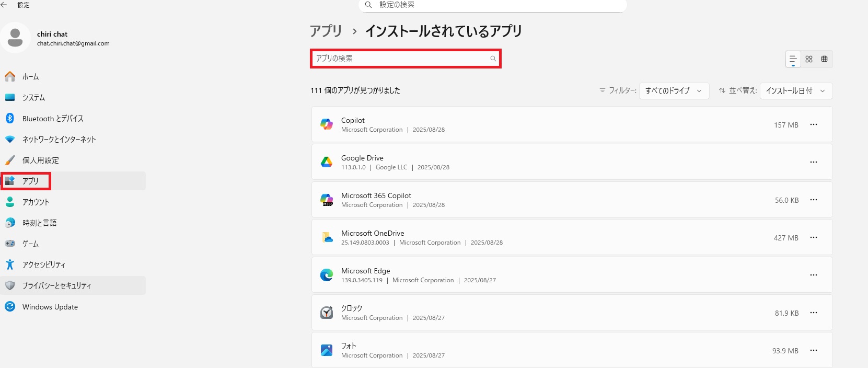Open アクセシビリティ settings
The width and height of the screenshot is (868, 368).
pos(73,264)
